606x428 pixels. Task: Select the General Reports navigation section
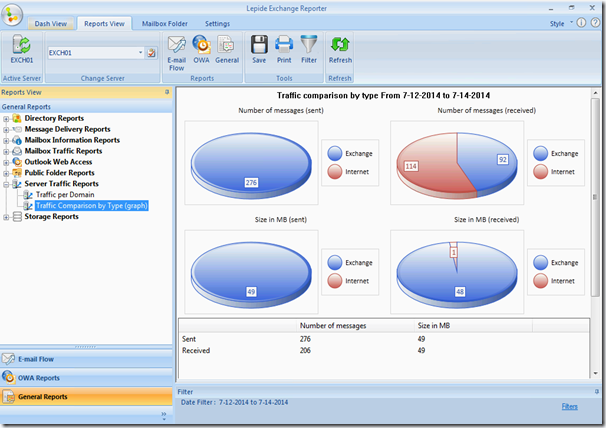(x=86, y=396)
